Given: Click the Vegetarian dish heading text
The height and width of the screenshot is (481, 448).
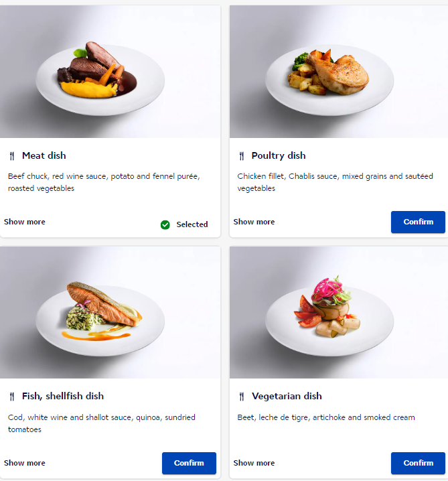Looking at the screenshot, I should pos(287,397).
